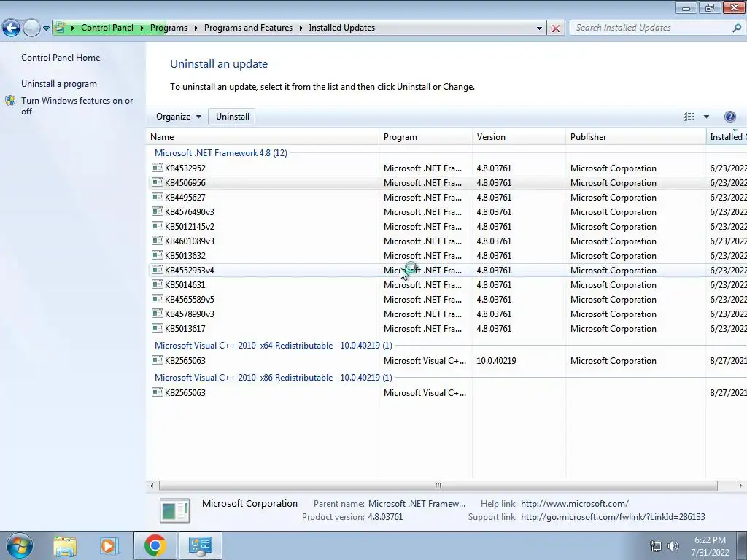
Task: Click the shield icon beside Windows features
Action: click(10, 101)
